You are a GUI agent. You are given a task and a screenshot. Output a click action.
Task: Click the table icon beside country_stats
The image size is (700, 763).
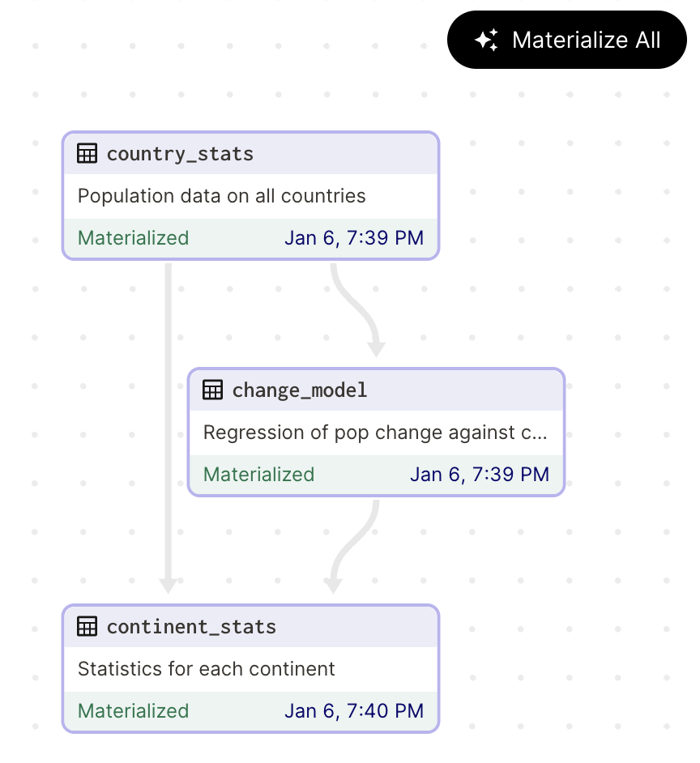point(87,154)
